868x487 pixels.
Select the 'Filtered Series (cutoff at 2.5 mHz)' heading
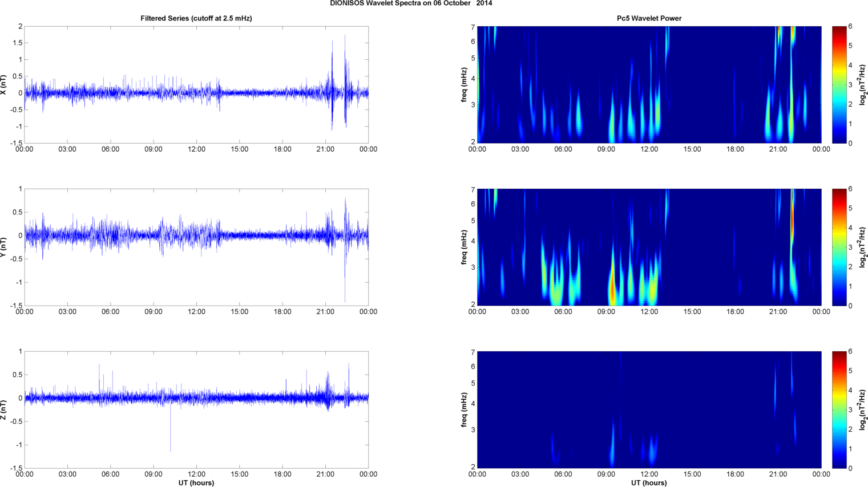(x=196, y=18)
